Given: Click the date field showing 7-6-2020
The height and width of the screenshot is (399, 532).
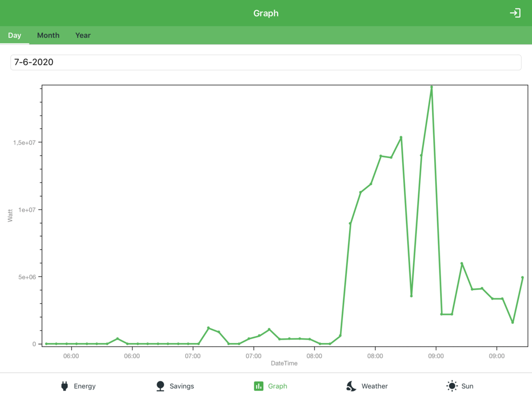Looking at the screenshot, I should [265, 62].
